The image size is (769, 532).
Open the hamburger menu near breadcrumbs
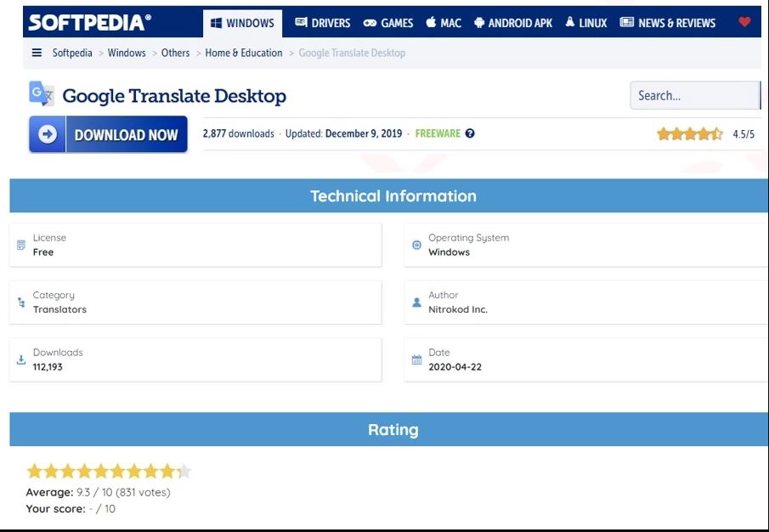pyautogui.click(x=35, y=52)
